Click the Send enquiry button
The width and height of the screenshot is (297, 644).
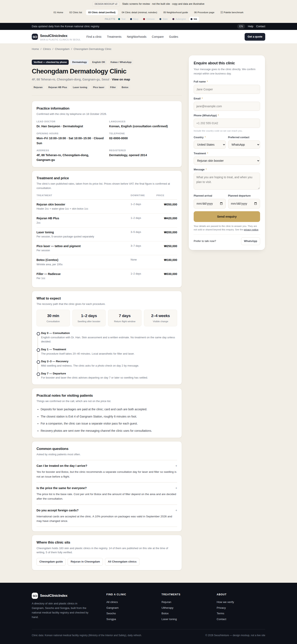(227, 217)
